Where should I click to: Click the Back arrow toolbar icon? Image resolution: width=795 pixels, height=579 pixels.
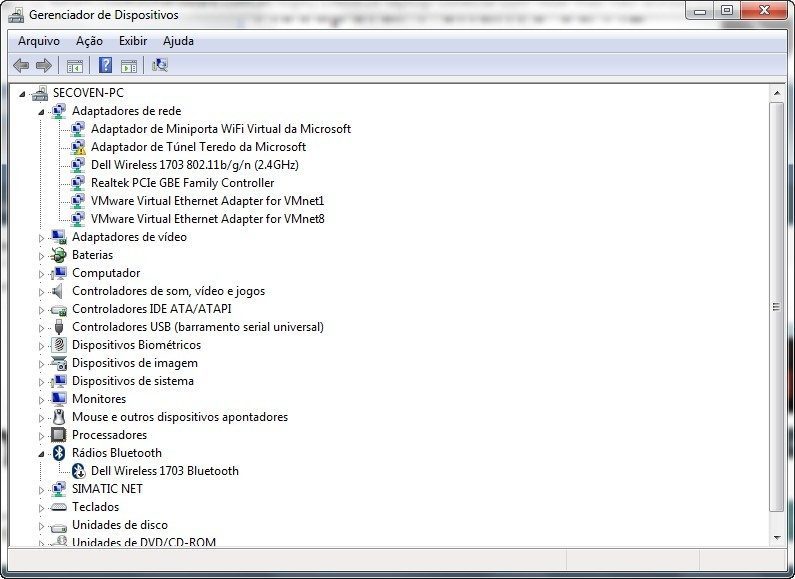[21, 65]
